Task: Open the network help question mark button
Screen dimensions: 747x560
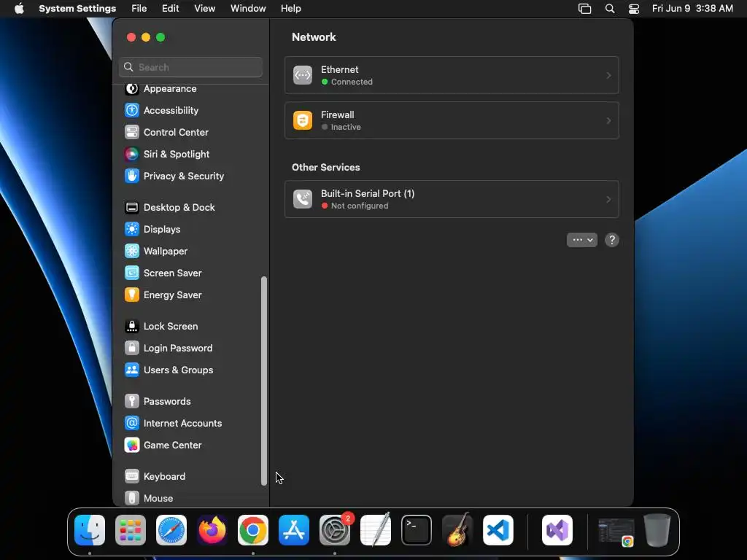Action: (612, 241)
